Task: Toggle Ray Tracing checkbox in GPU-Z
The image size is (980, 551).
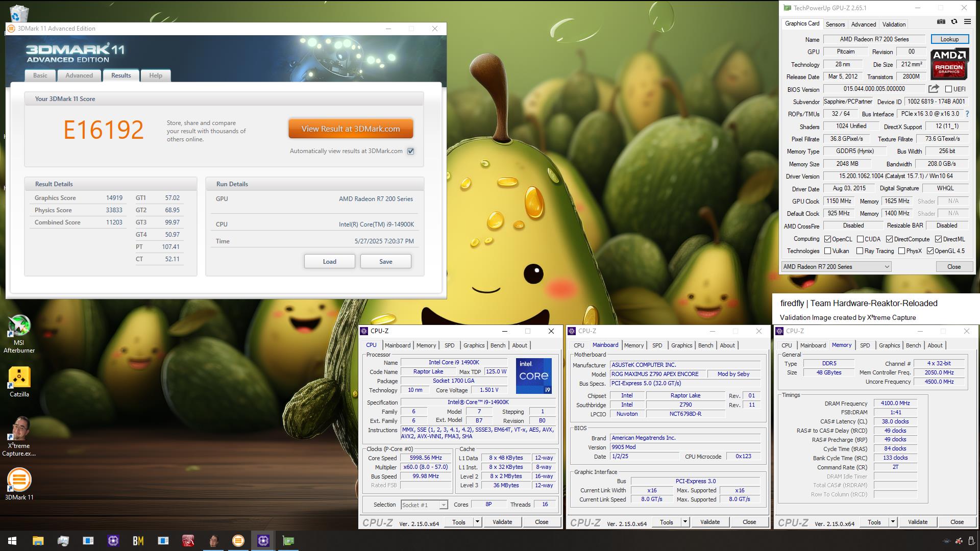Action: pyautogui.click(x=860, y=251)
